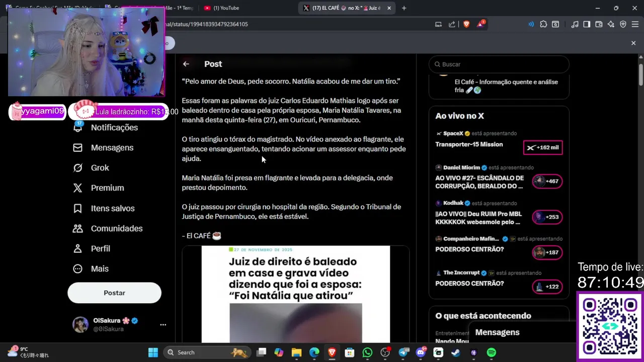Screen dimensions: 644x362
Task: Join SpaceX live +162 mil badge
Action: pyautogui.click(x=543, y=148)
